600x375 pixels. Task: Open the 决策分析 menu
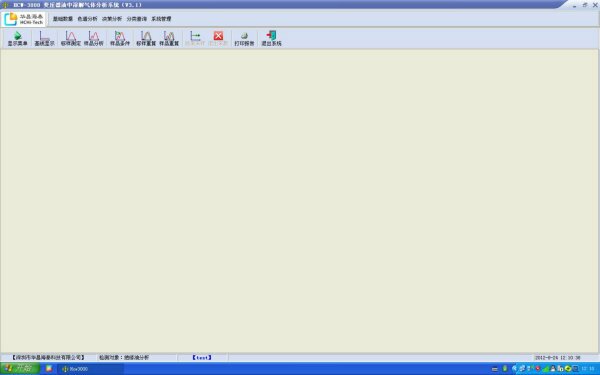112,19
